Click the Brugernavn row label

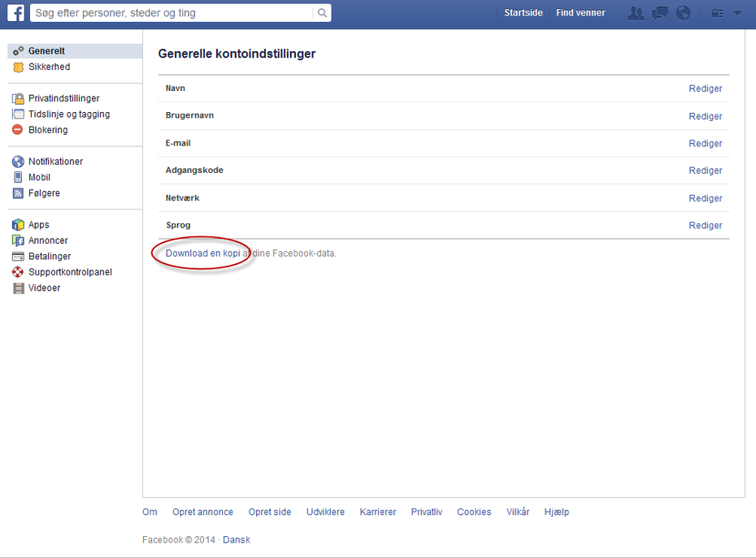189,115
